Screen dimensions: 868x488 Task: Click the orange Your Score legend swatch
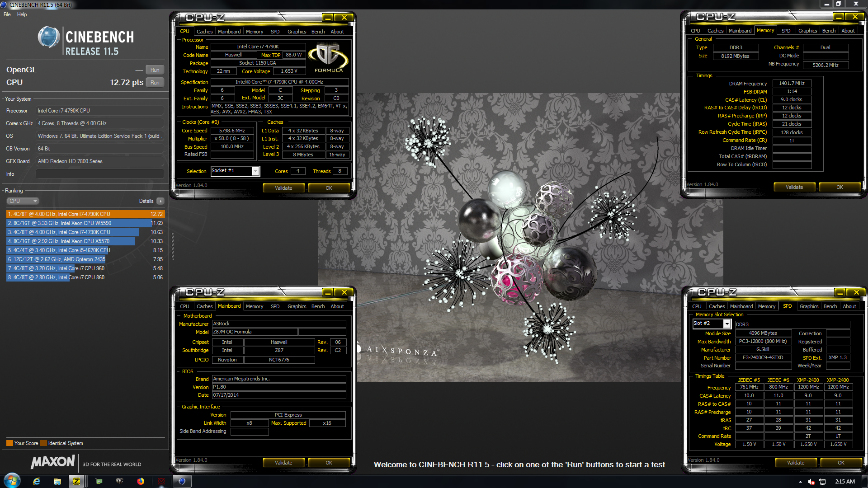pos(9,443)
